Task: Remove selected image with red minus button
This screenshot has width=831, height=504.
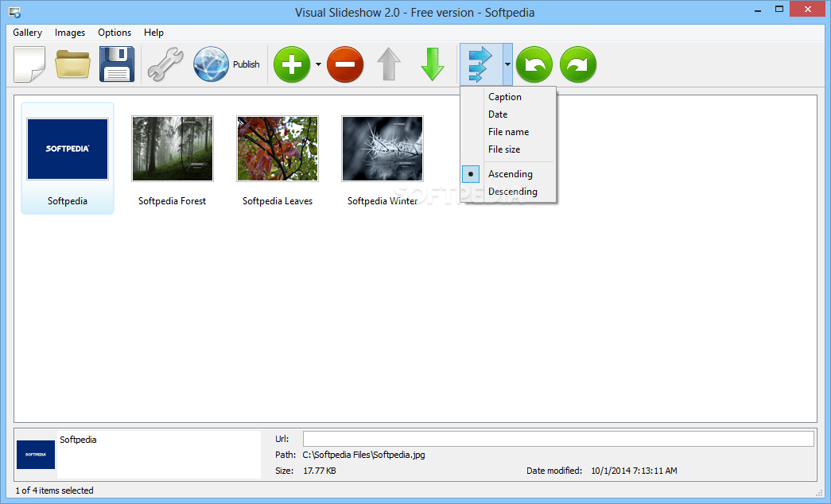Action: [345, 64]
